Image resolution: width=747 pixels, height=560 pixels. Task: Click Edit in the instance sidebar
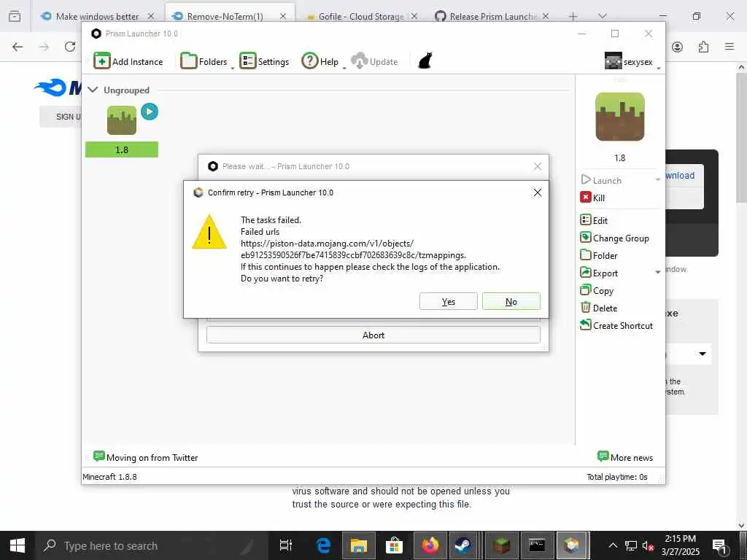point(594,220)
